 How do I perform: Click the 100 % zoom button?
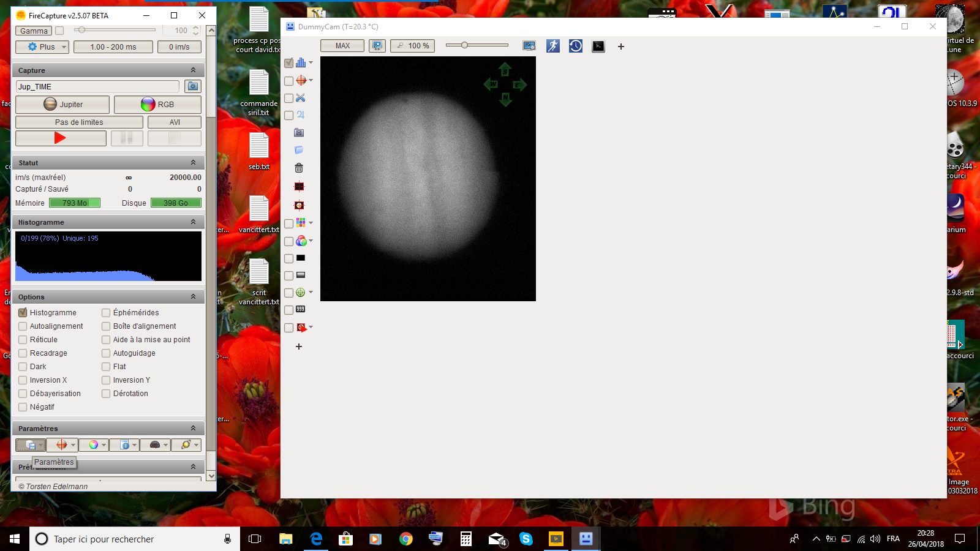413,46
